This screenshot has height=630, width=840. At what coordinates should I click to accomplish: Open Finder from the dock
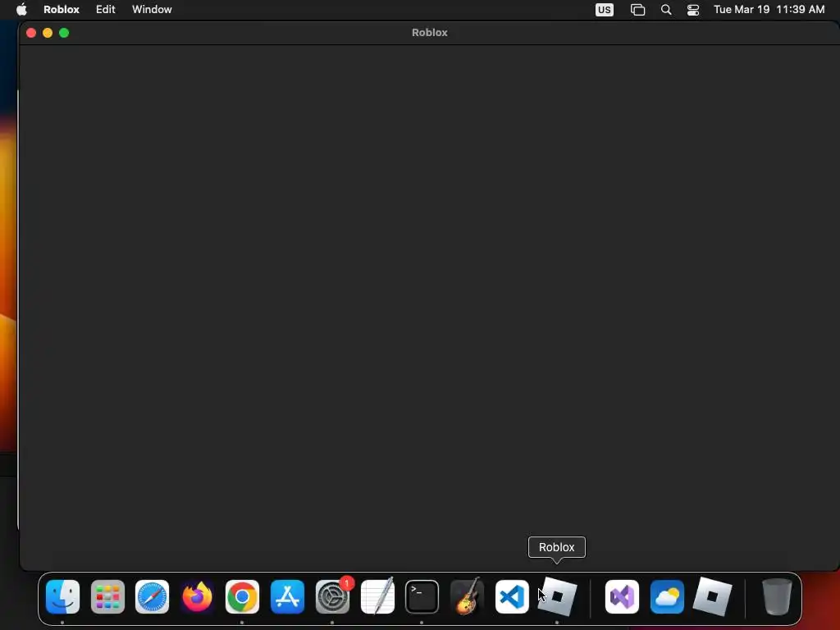click(x=62, y=597)
